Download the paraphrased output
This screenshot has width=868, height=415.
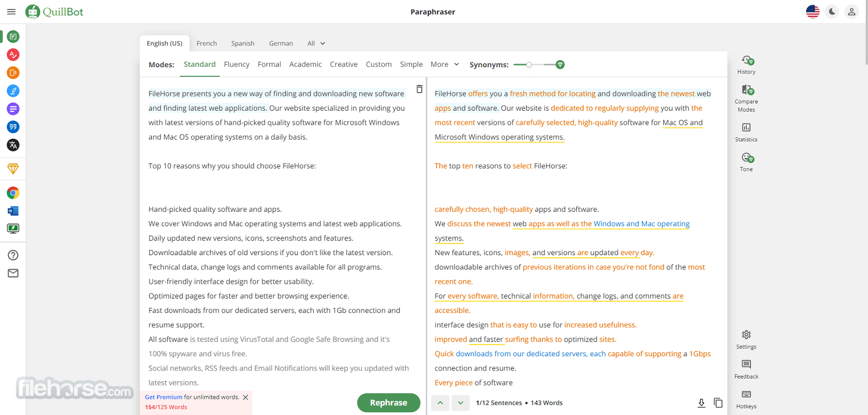(701, 403)
